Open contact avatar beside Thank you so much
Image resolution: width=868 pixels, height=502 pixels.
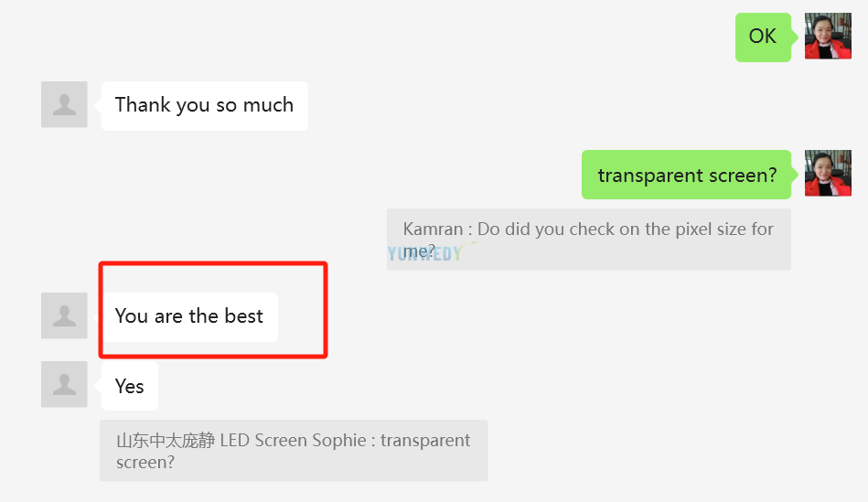coord(64,104)
